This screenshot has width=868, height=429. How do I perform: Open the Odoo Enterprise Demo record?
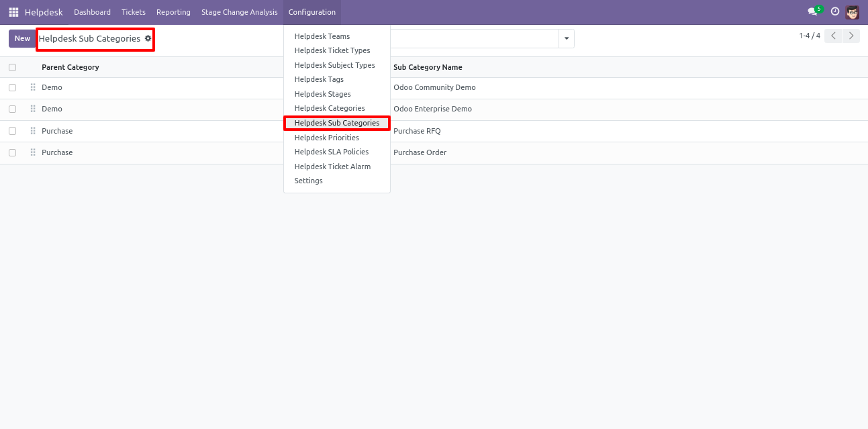click(432, 109)
